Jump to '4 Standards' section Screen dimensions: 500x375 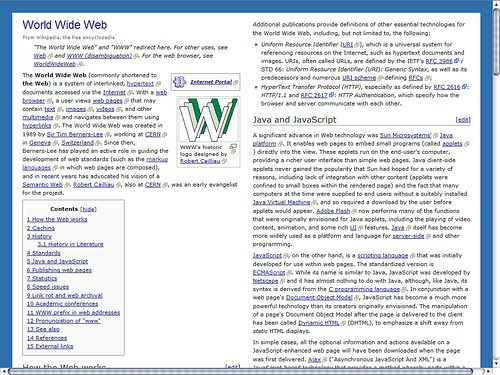point(44,253)
